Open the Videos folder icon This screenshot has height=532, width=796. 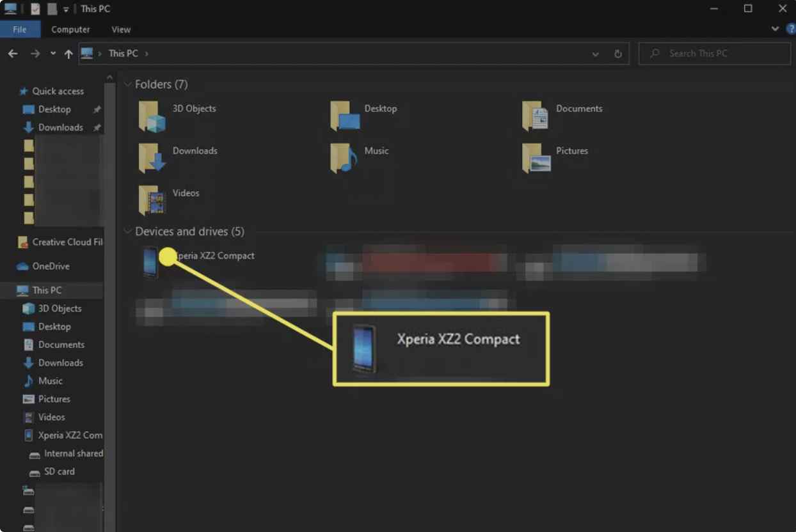152,201
